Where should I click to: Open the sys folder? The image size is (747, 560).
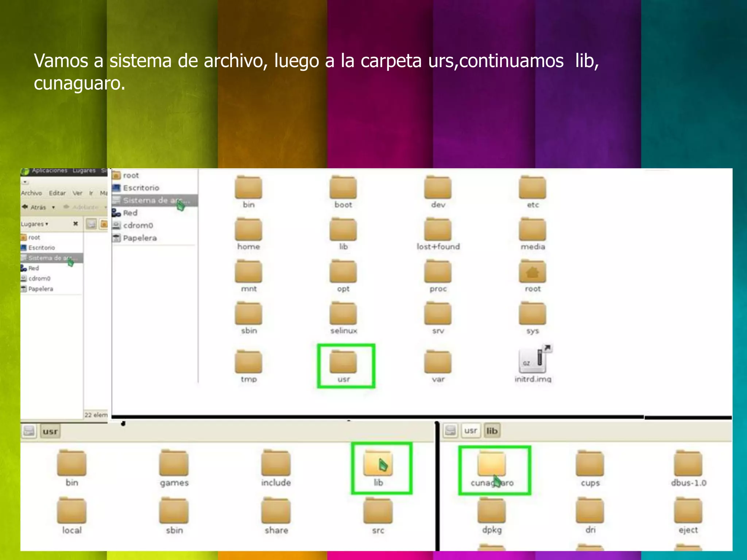pyautogui.click(x=533, y=318)
